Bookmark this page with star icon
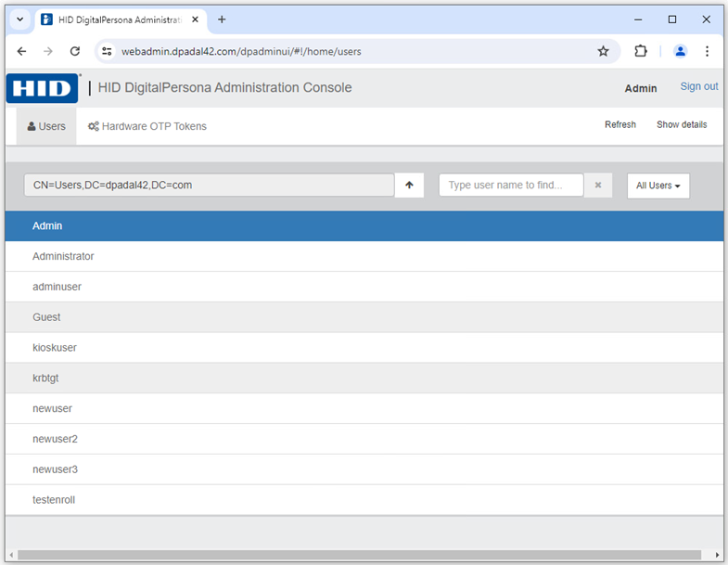This screenshot has height=565, width=728. (x=603, y=51)
